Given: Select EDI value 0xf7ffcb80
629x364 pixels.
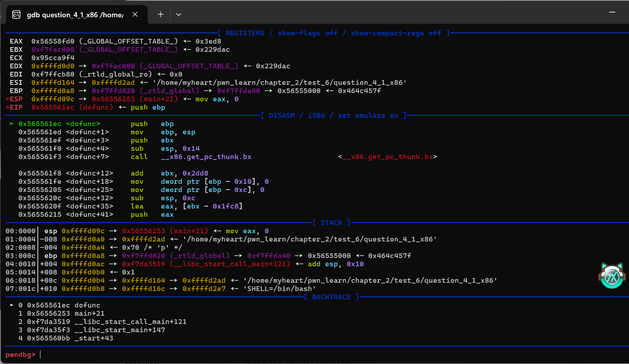Looking at the screenshot, I should coord(53,74).
